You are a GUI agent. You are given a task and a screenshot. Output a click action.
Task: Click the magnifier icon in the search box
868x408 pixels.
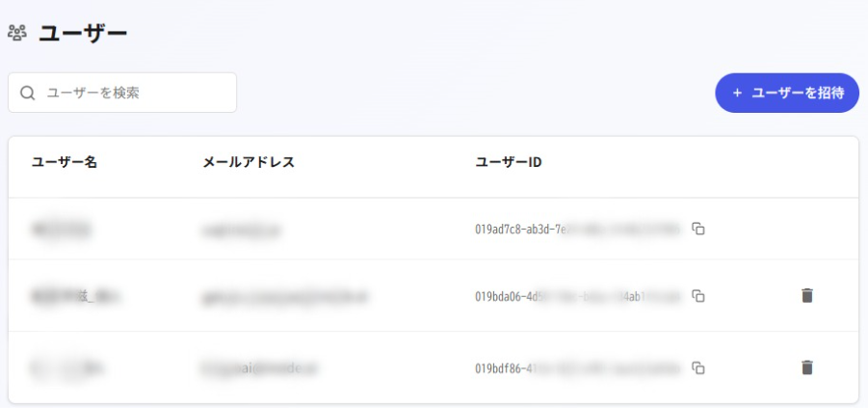tap(27, 93)
